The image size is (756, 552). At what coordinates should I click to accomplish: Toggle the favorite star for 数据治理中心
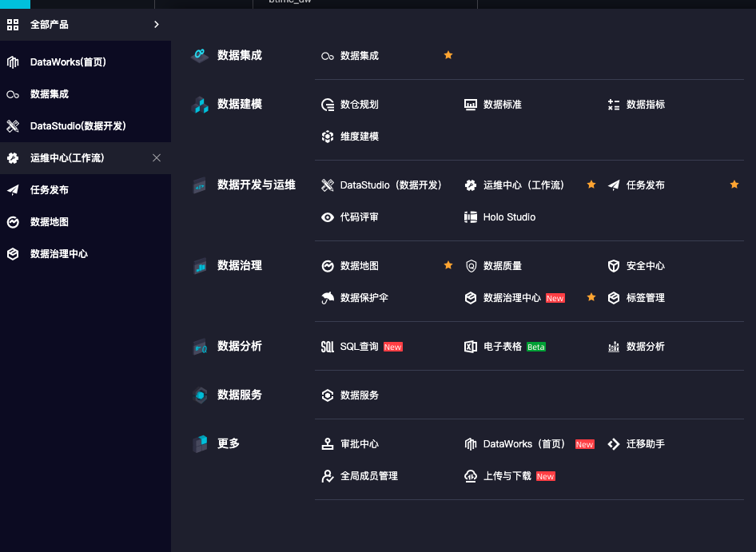point(591,297)
